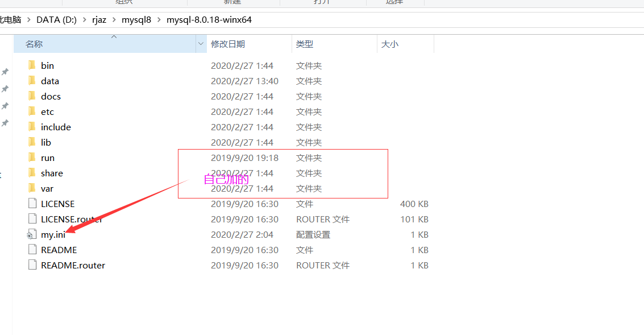The height and width of the screenshot is (335, 644).
Task: Sort files by the 大小 column header
Action: click(x=390, y=44)
